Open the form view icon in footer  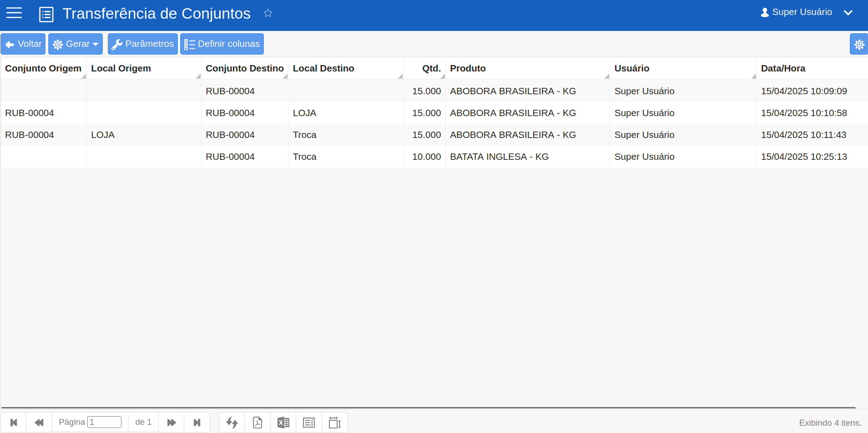[309, 423]
